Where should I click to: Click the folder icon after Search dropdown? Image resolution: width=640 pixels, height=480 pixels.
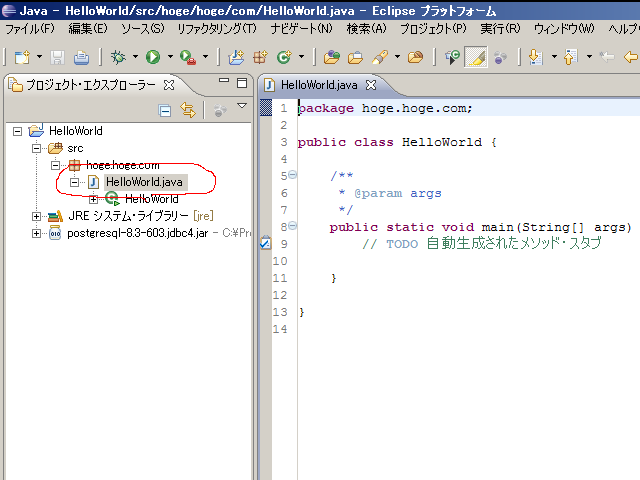point(416,57)
